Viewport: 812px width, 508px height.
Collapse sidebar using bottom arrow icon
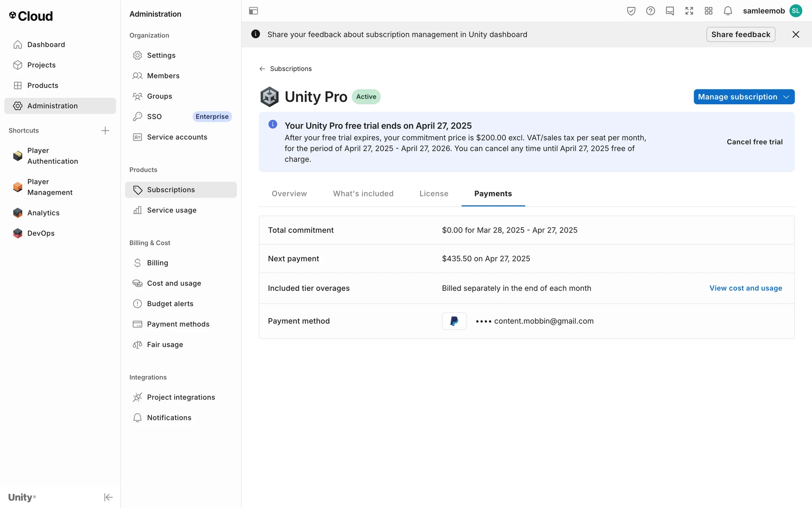108,497
